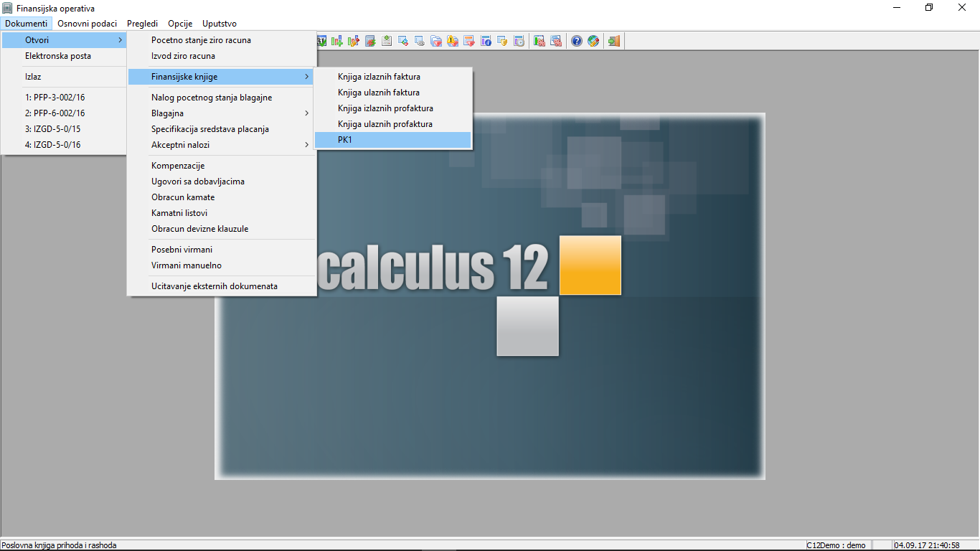The width and height of the screenshot is (980, 551).
Task: Click status bar text 'Poslovna knjiga prihoda i rashoda'
Action: point(59,545)
